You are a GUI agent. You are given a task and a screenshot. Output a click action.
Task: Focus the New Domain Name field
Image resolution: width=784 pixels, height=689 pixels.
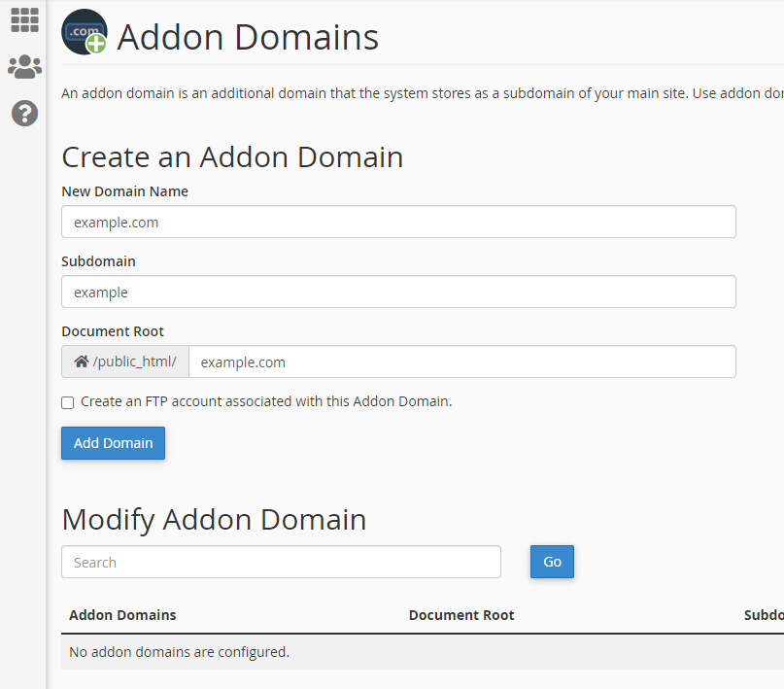pos(398,222)
